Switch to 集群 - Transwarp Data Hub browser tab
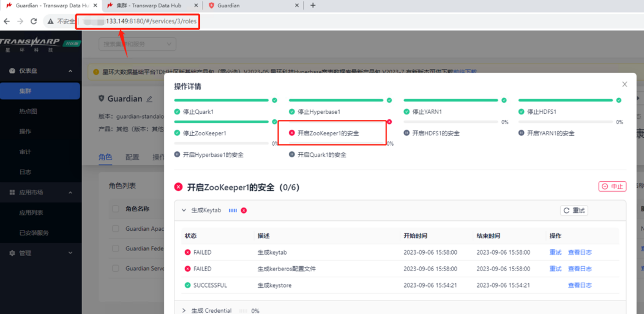Screen dimensions: 644x314 (152, 6)
